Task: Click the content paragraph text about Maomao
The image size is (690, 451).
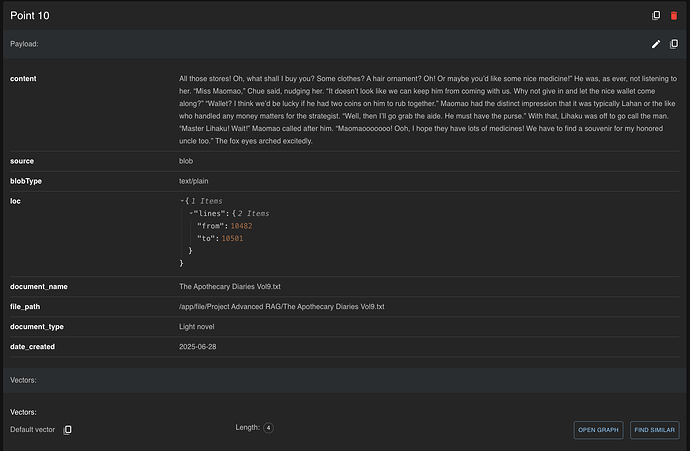Action: pos(428,110)
